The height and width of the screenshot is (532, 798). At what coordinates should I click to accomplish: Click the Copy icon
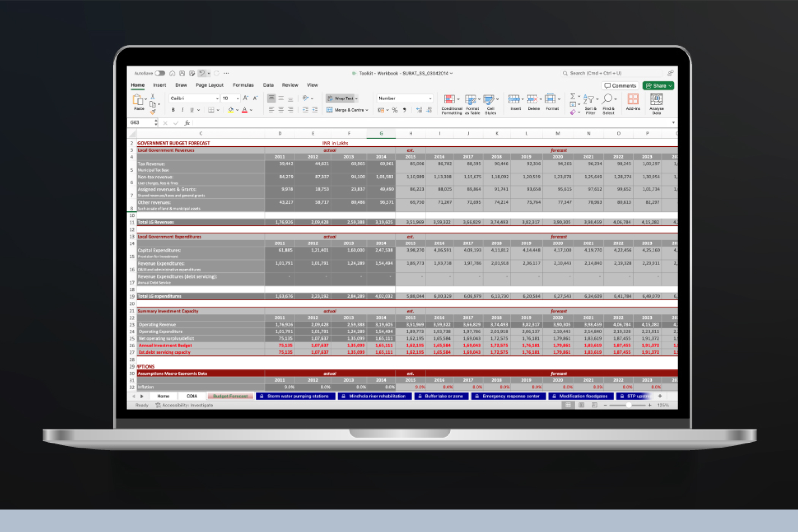[x=153, y=104]
